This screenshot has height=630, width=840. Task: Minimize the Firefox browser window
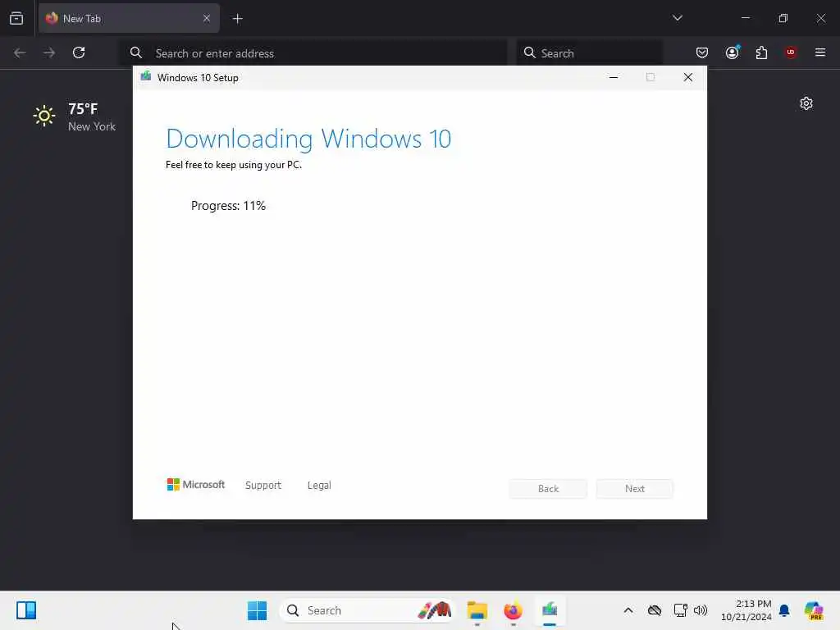coord(746,18)
